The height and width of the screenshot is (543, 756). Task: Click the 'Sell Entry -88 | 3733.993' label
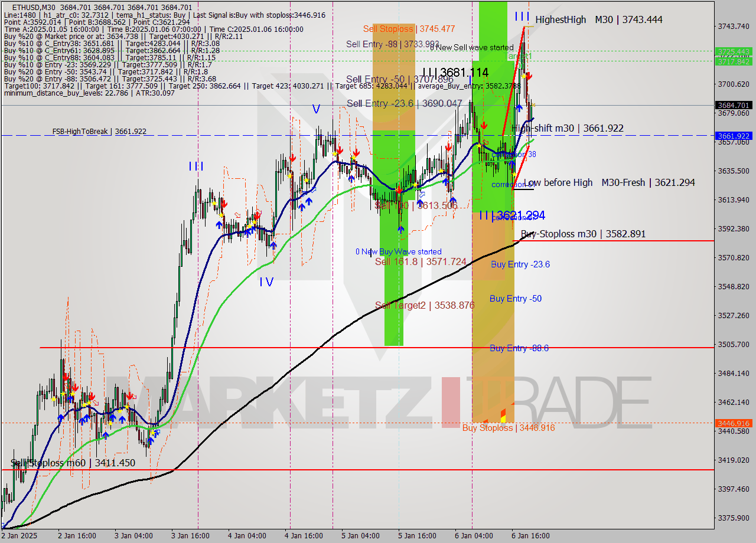point(393,44)
